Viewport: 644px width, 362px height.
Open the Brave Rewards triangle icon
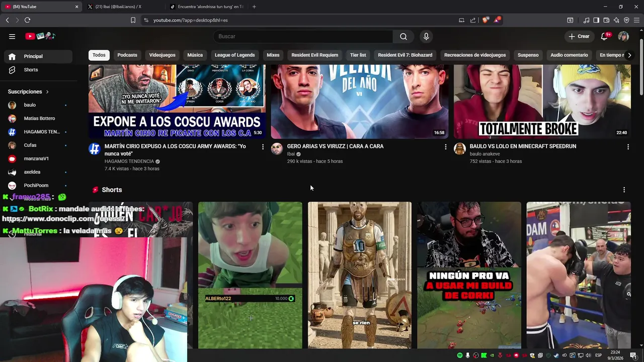[x=498, y=20]
